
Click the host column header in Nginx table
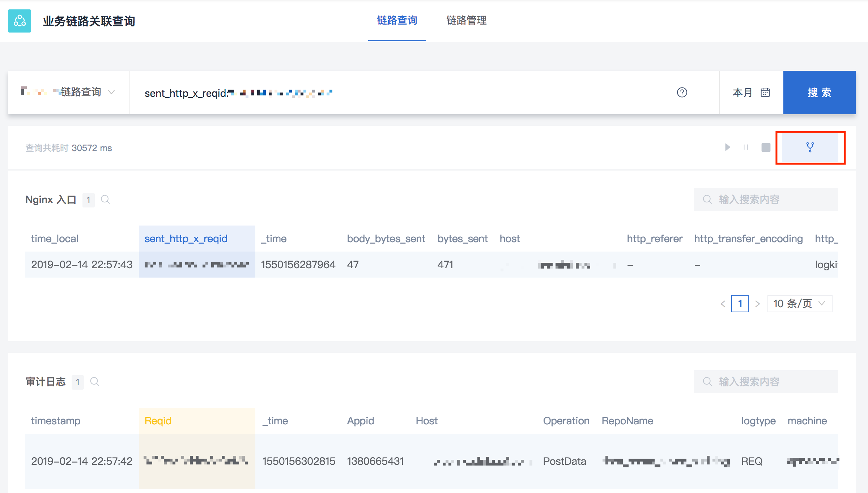[x=510, y=239]
